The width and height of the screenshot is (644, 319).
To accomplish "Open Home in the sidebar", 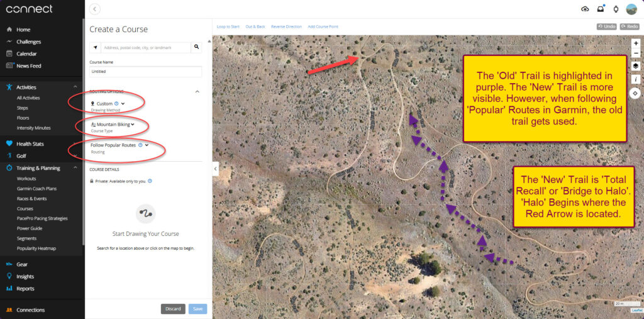I will (x=23, y=30).
